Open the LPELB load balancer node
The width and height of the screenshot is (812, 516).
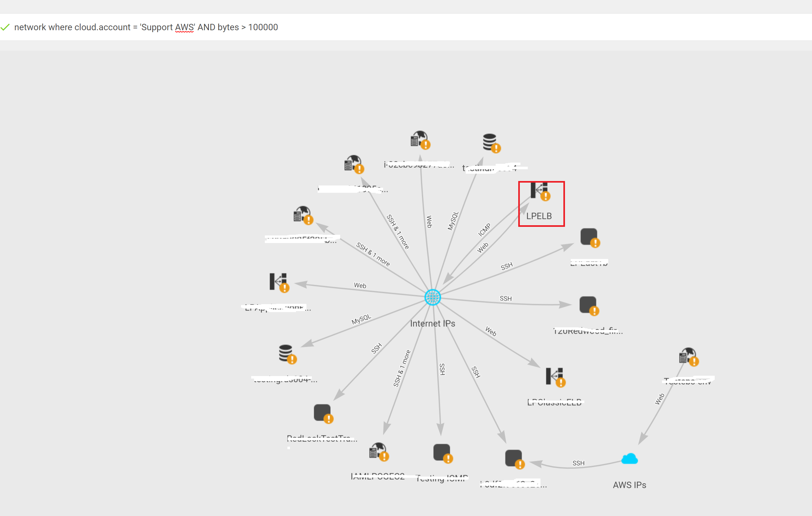(539, 191)
